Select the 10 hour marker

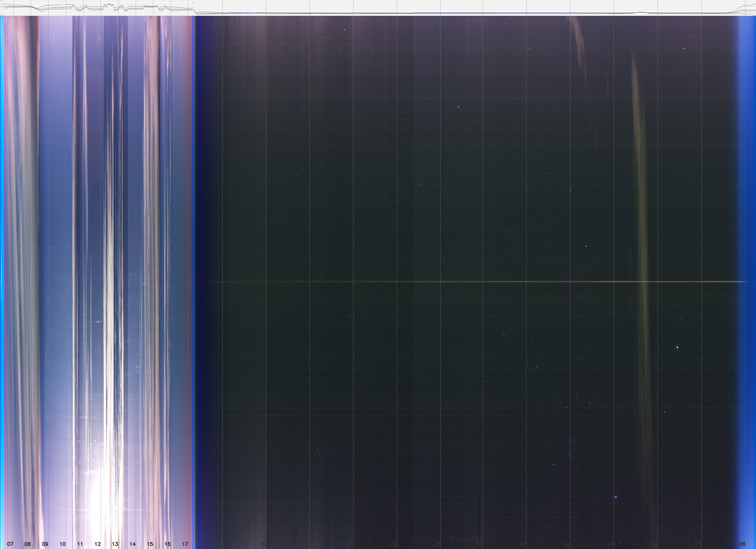click(x=63, y=544)
